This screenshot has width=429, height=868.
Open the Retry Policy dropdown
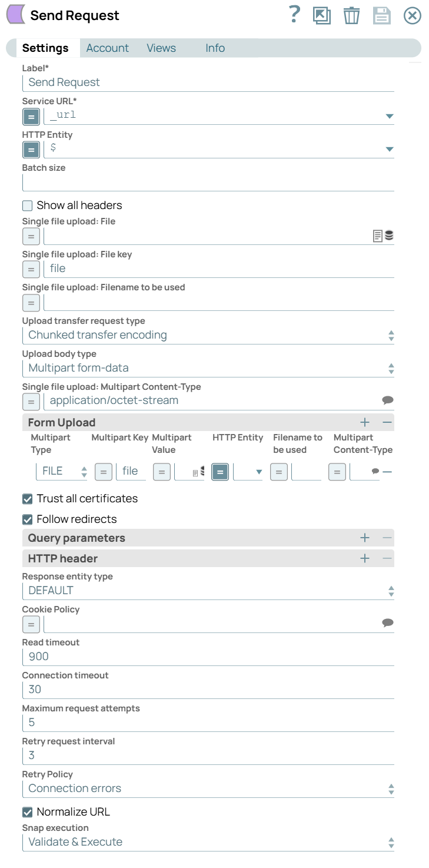pyautogui.click(x=390, y=789)
